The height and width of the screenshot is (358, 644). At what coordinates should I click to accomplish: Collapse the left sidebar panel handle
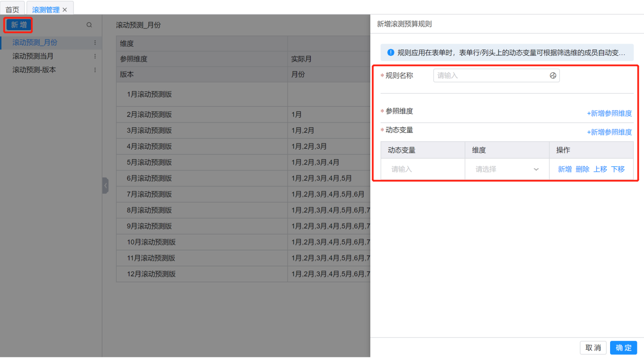pyautogui.click(x=105, y=185)
